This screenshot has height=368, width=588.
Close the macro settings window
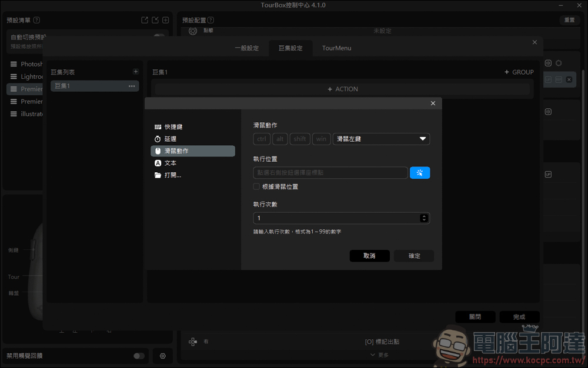534,42
